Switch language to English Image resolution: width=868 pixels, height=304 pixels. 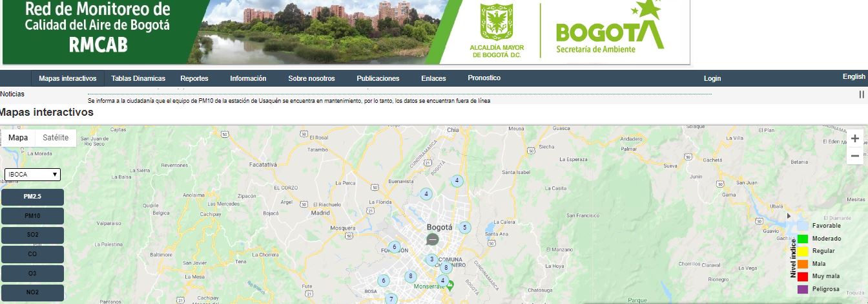coord(853,76)
